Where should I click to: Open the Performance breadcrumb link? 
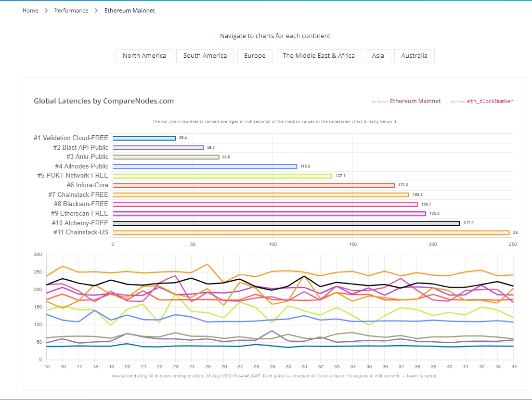(71, 10)
